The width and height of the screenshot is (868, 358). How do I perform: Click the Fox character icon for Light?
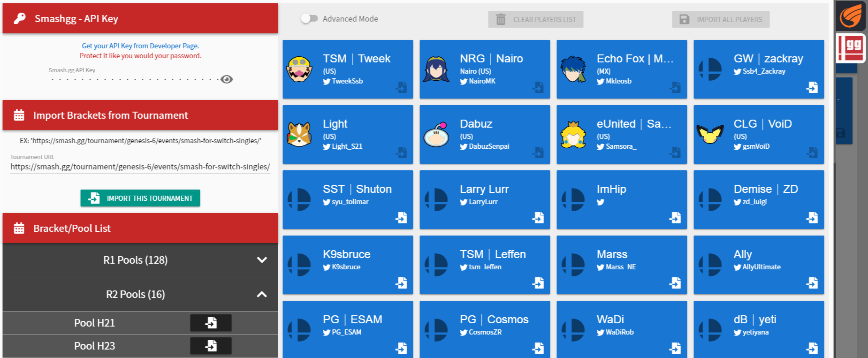coord(299,134)
